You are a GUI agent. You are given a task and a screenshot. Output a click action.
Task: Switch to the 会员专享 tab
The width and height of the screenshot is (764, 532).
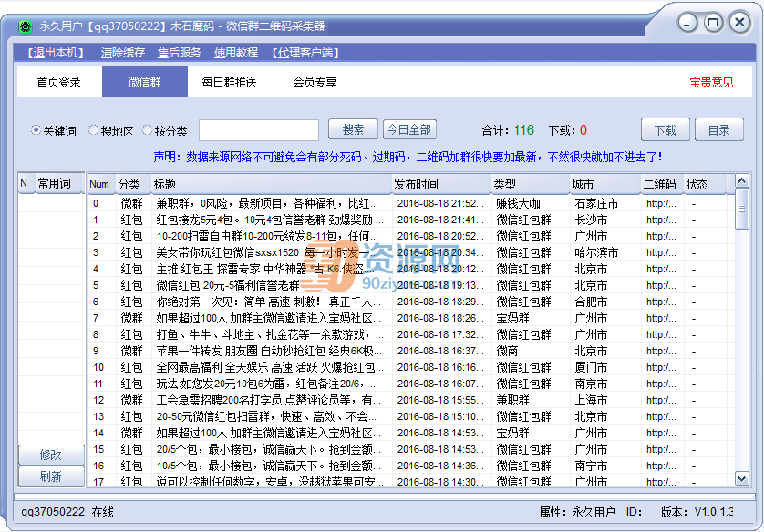315,82
